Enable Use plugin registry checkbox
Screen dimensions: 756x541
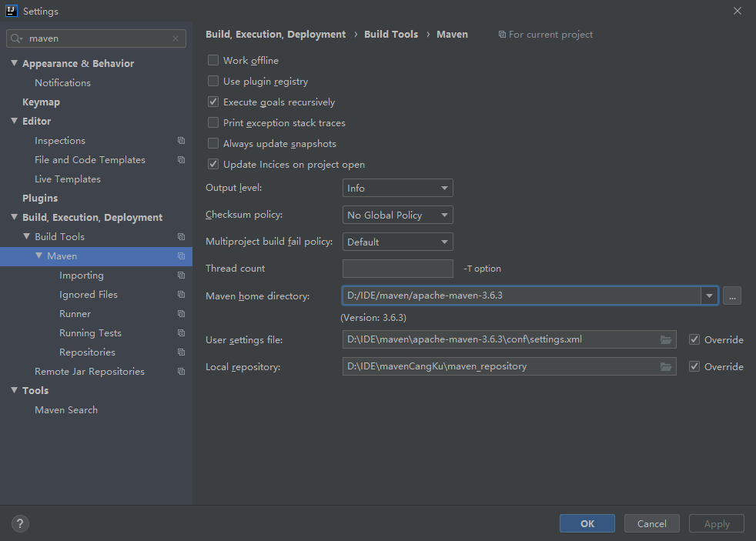click(x=213, y=81)
